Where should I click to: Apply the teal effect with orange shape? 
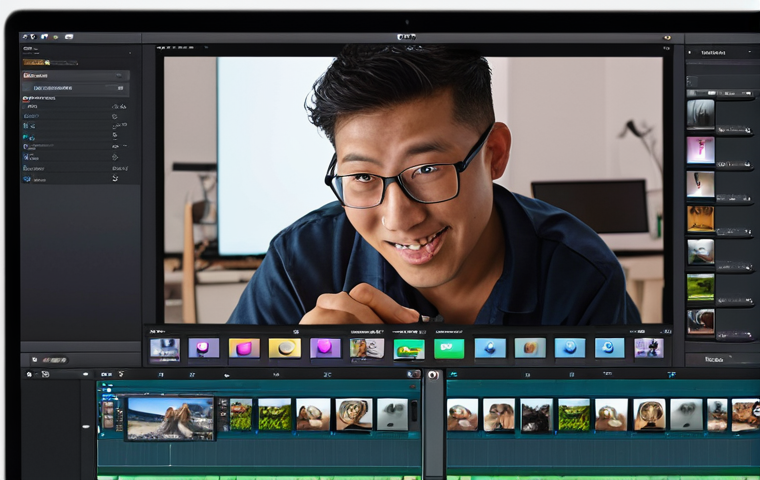point(530,348)
